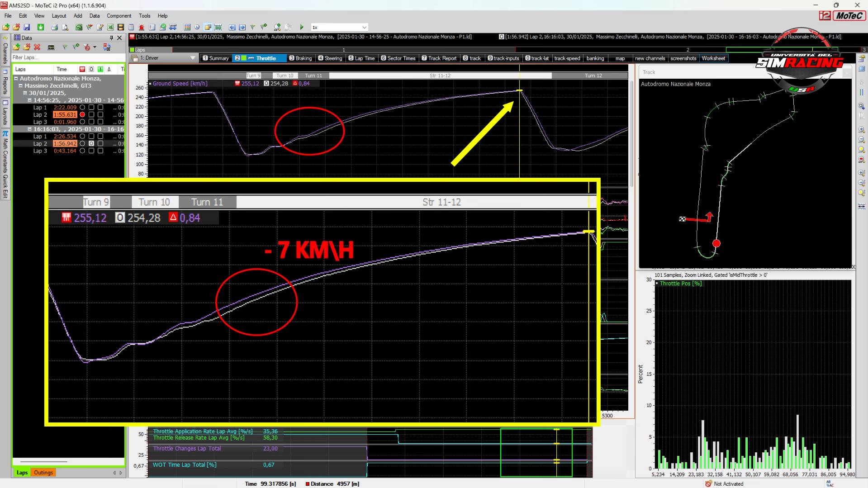Open the '1: Driver' workbook dropdown

pyautogui.click(x=193, y=58)
